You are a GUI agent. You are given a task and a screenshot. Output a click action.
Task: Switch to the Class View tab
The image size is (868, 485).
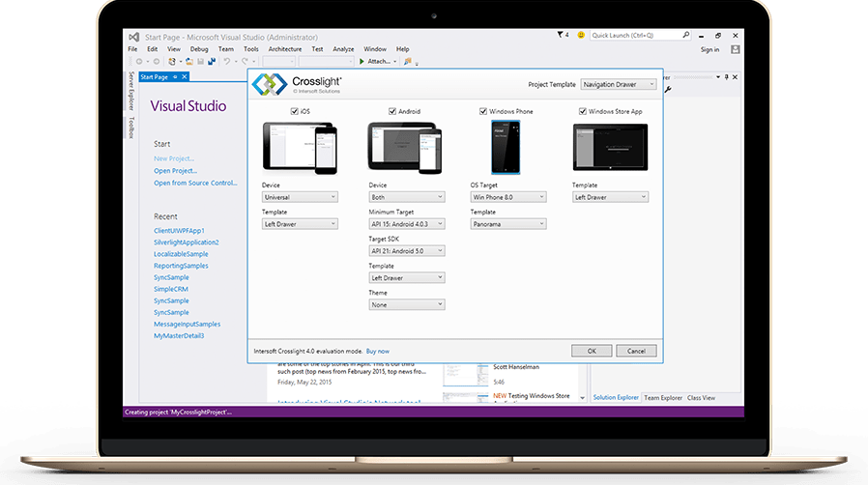[702, 398]
